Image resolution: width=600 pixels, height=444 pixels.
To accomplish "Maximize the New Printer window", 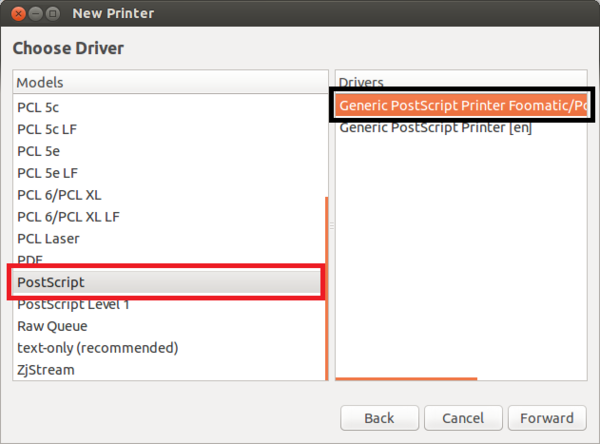I will pyautogui.click(x=52, y=14).
